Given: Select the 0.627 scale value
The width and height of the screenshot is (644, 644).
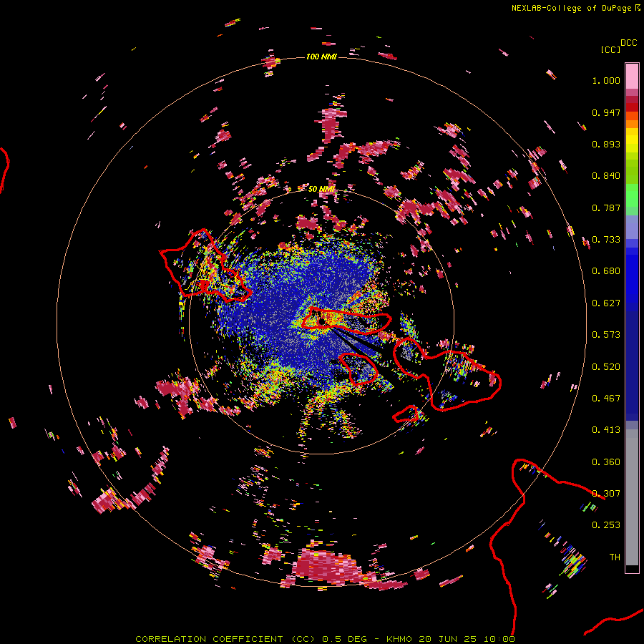Looking at the screenshot, I should click(x=606, y=303).
